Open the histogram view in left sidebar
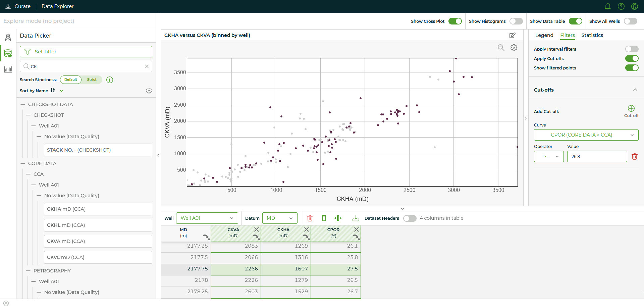 click(x=8, y=69)
